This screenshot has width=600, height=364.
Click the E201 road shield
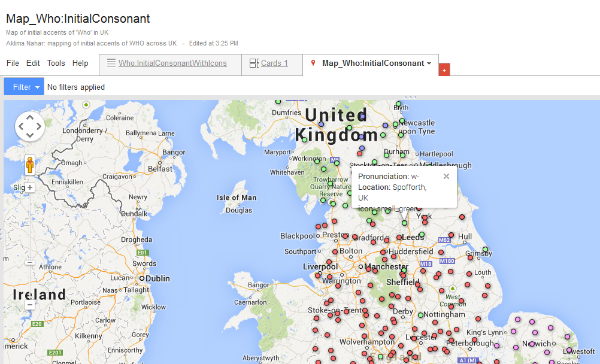click(54, 353)
